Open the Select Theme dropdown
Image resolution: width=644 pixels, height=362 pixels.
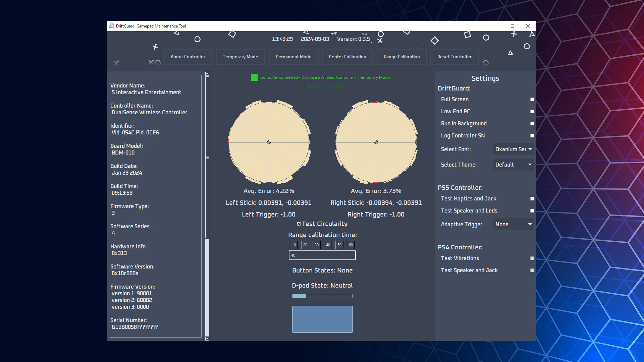coord(513,165)
